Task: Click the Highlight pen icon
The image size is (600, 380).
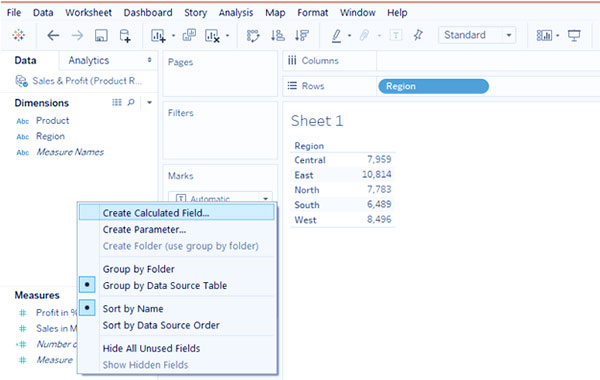Action: 336,36
